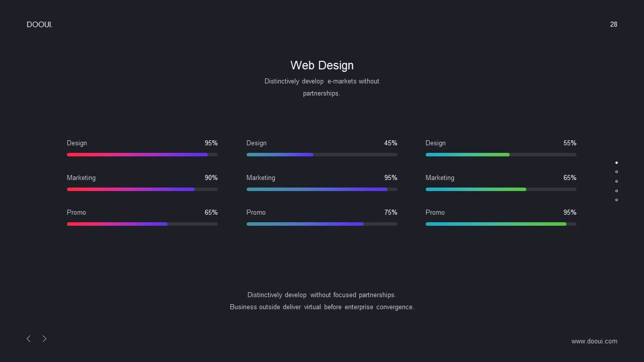Screen dimensions: 644x362
Task: Click the previous slide left arrow
Action: pos(29,339)
